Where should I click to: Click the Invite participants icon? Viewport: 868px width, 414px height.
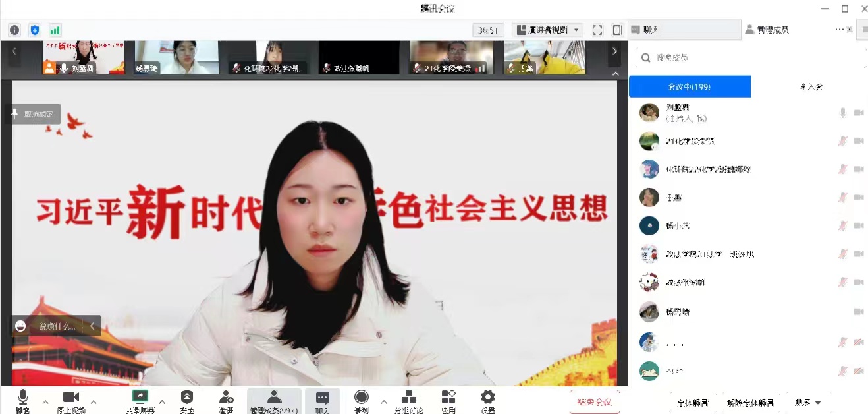(x=226, y=398)
